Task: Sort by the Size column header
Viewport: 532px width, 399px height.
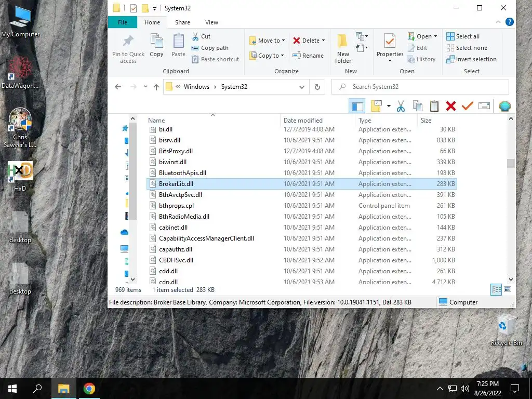Action: coord(438,121)
